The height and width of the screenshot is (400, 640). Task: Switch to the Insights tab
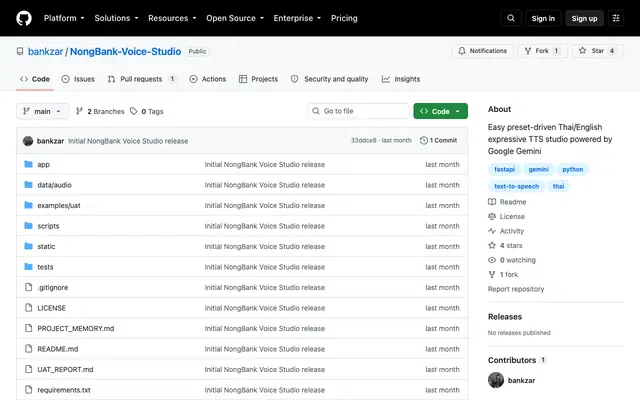point(401,79)
